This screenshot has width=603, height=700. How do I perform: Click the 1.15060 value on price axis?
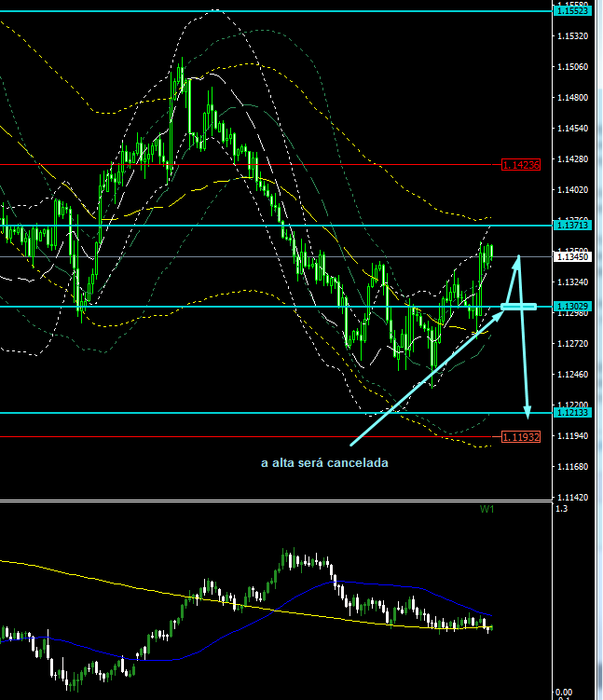coord(571,67)
